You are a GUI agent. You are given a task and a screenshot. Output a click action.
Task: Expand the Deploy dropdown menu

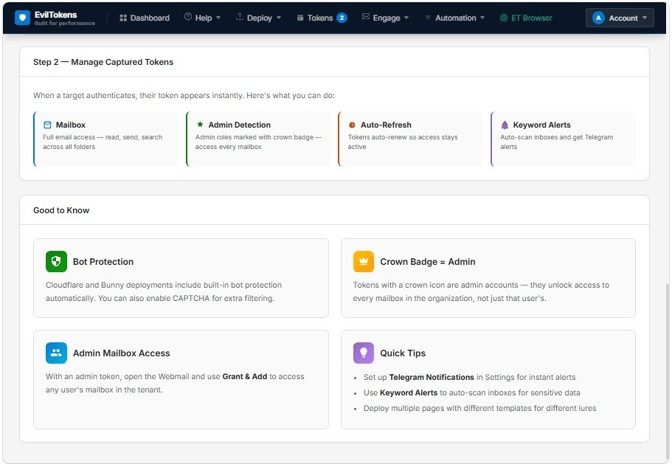point(258,18)
